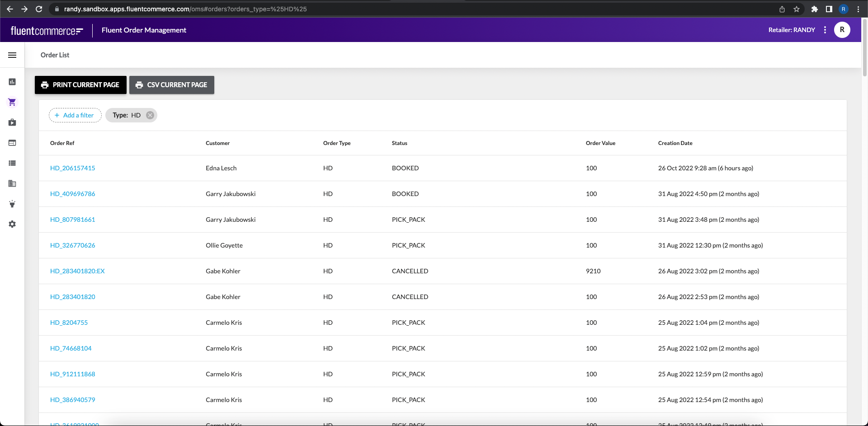Bookmark this page with star icon
The width and height of the screenshot is (868, 426).
click(797, 9)
